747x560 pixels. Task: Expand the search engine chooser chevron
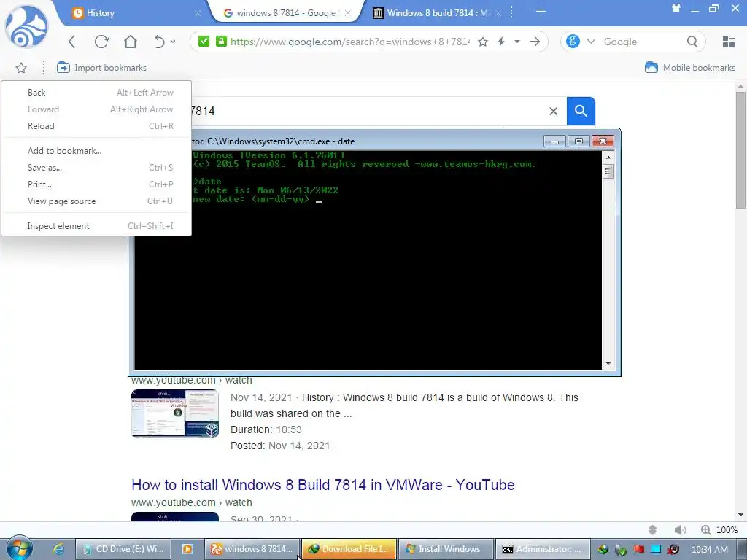coord(591,42)
